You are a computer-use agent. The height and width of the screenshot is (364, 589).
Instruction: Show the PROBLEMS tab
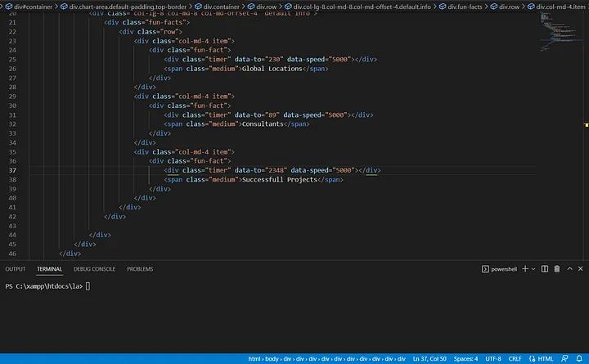click(140, 269)
